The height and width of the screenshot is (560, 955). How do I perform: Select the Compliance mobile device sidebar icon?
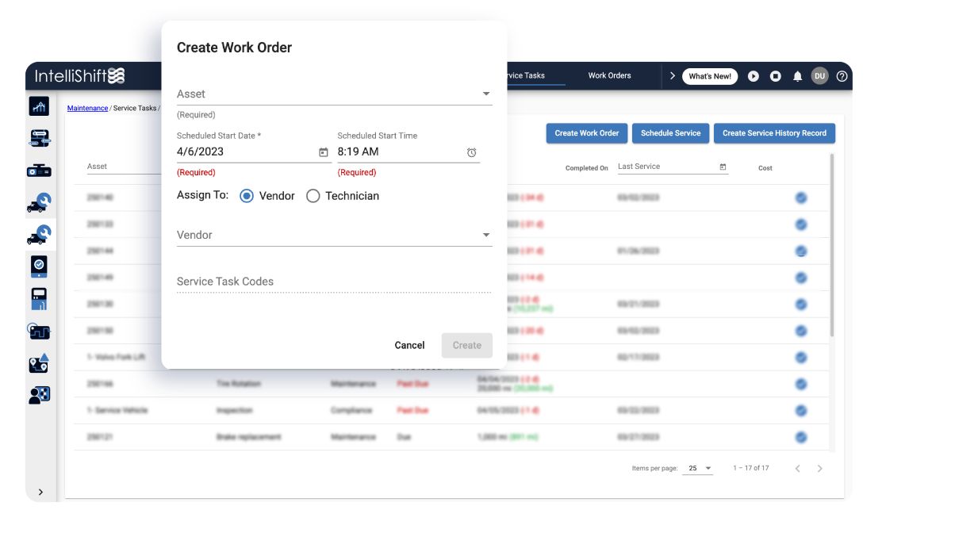pos(39,267)
